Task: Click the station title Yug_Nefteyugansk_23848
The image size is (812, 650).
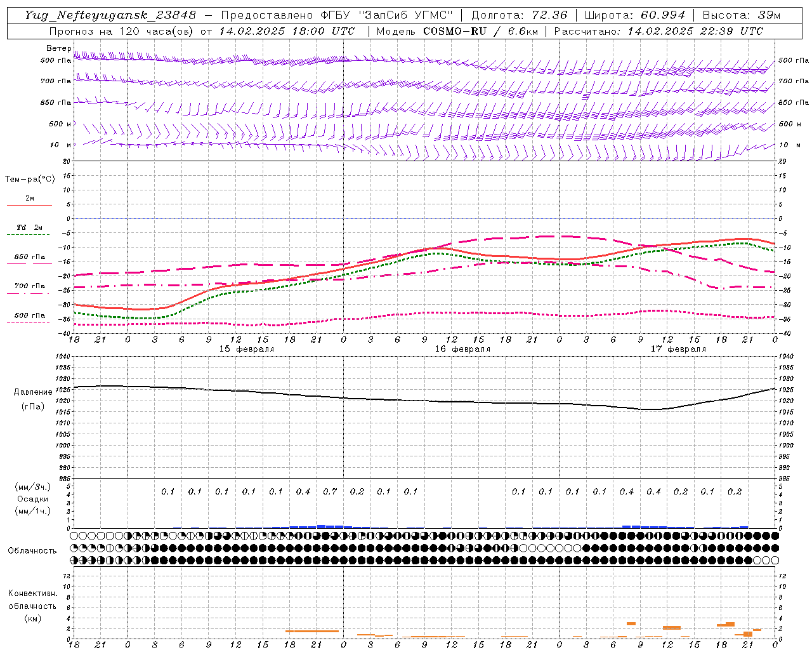Action: point(110,15)
